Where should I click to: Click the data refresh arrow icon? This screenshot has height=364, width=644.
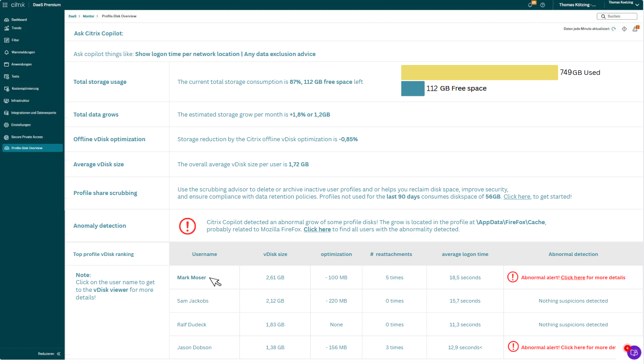pos(614,29)
